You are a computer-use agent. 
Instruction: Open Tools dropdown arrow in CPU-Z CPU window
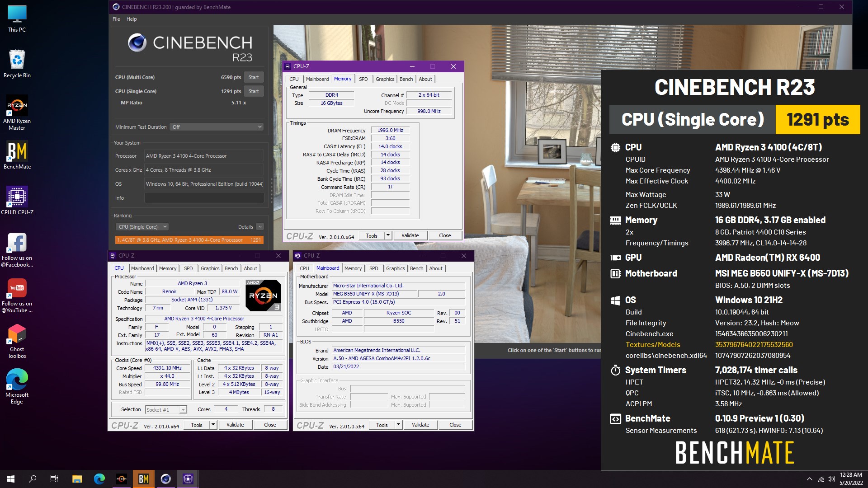click(213, 425)
